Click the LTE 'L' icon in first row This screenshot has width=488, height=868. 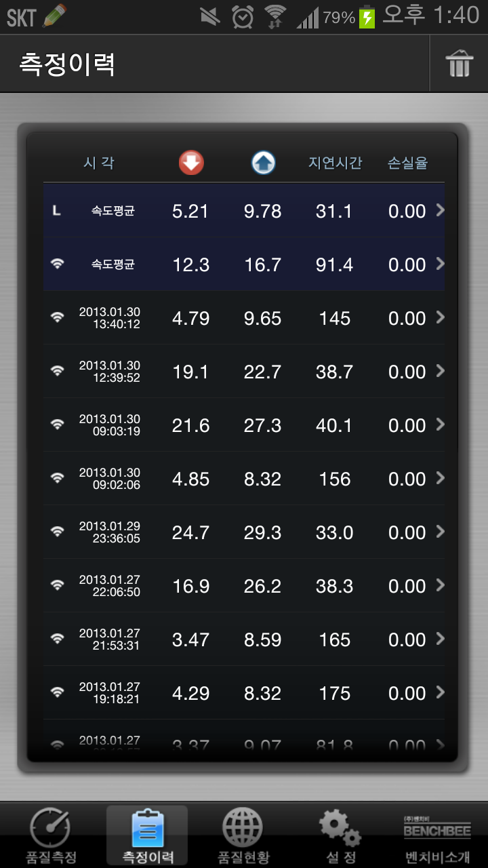57,211
